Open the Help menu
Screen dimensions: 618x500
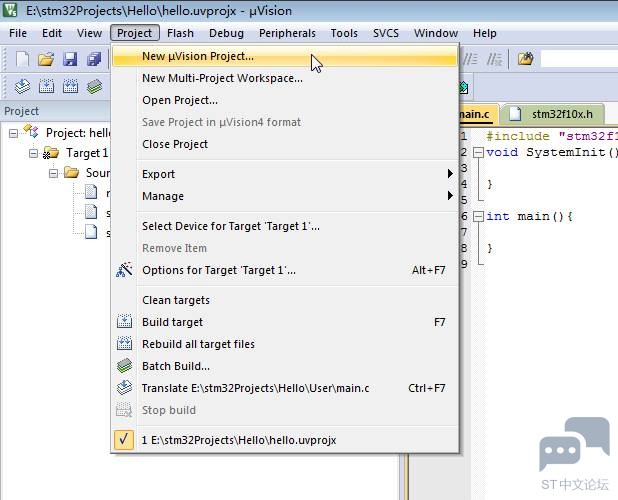(485, 33)
